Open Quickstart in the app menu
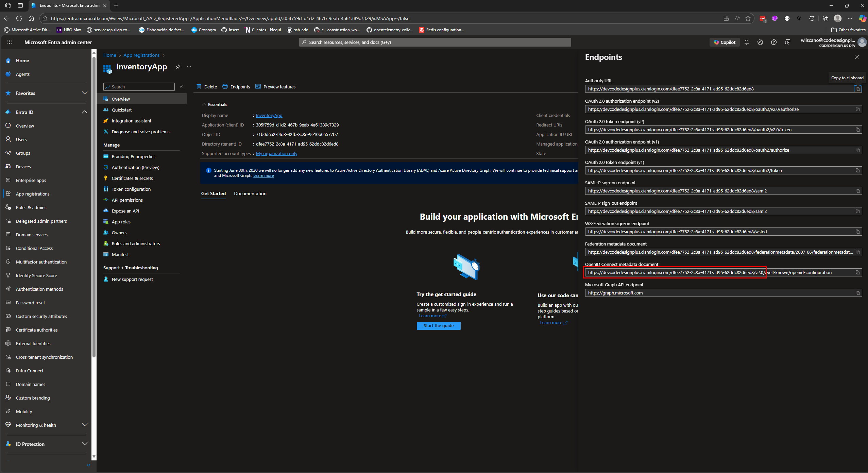Screen dimensions: 868x473 pos(122,110)
